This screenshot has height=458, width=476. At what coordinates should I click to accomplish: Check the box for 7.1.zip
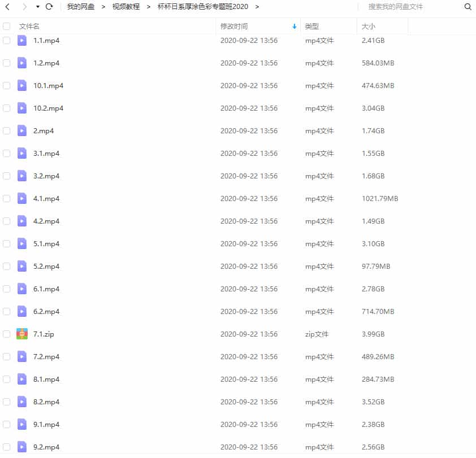tap(6, 334)
